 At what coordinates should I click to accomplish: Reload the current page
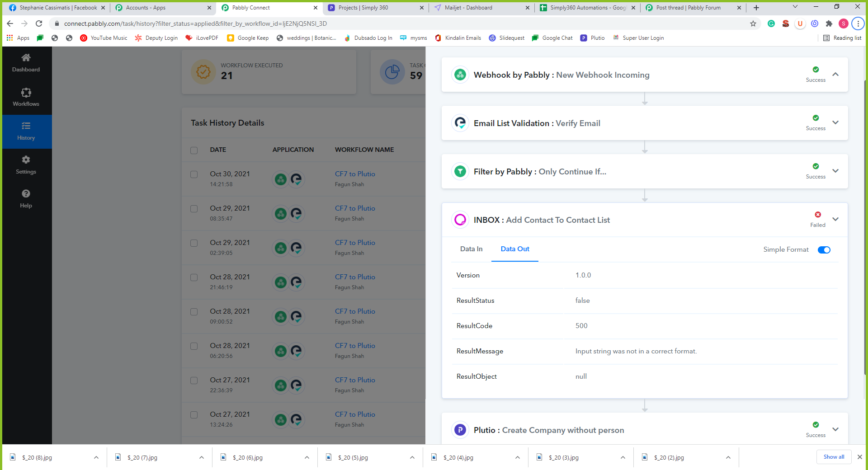[x=39, y=23]
